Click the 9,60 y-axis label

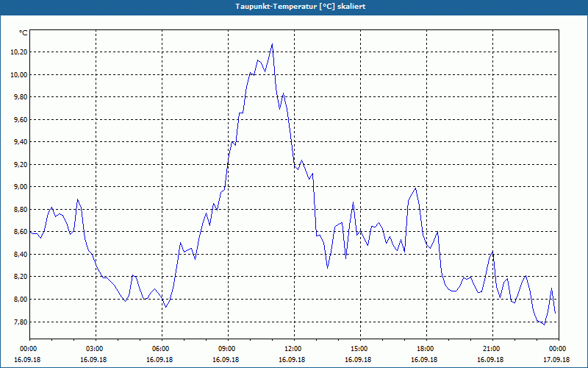point(21,120)
